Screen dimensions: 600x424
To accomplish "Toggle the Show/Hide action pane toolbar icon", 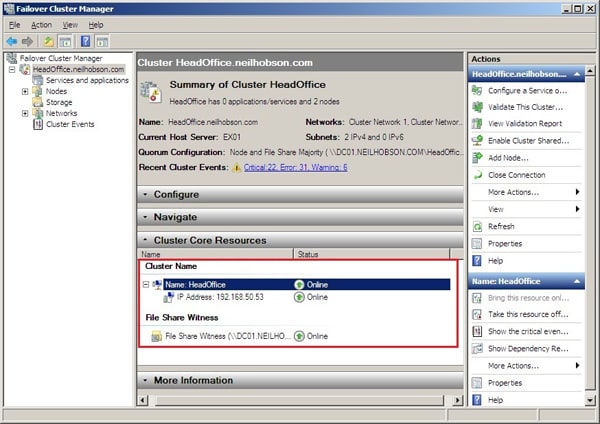I will click(x=102, y=41).
